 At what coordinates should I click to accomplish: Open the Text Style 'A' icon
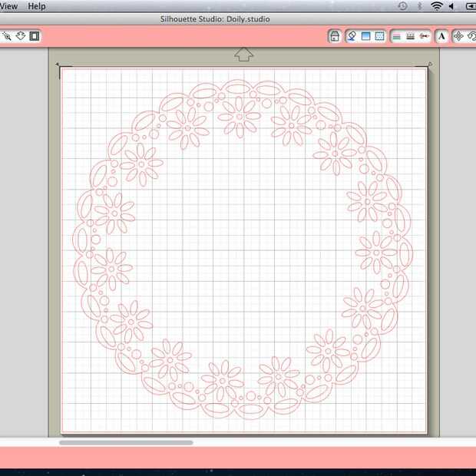coord(441,36)
